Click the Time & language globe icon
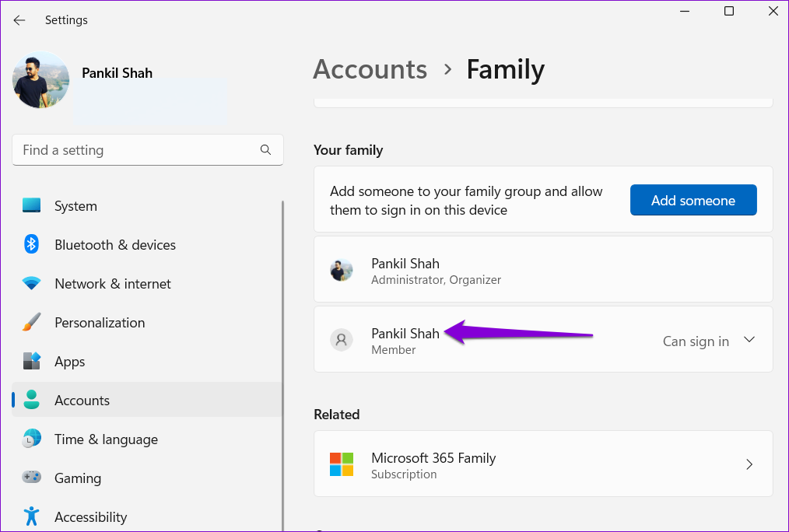The height and width of the screenshot is (532, 789). tap(31, 439)
